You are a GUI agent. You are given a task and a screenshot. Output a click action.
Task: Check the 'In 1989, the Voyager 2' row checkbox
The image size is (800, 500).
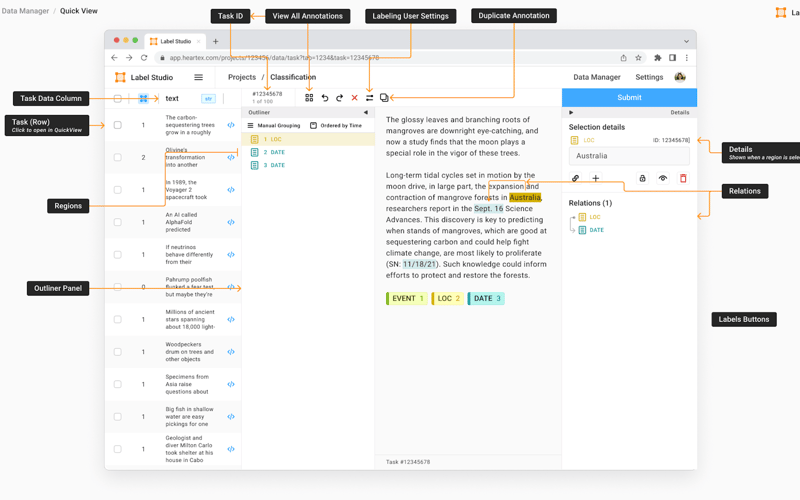(x=117, y=190)
